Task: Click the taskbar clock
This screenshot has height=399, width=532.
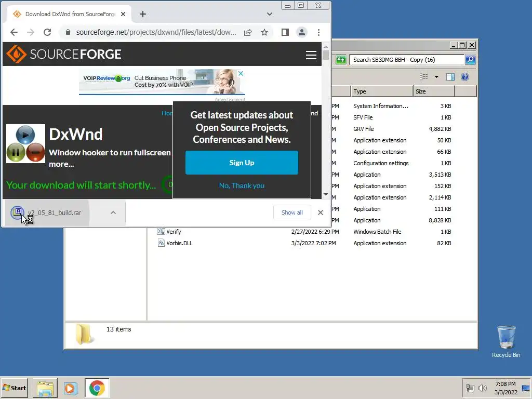Action: 506,388
